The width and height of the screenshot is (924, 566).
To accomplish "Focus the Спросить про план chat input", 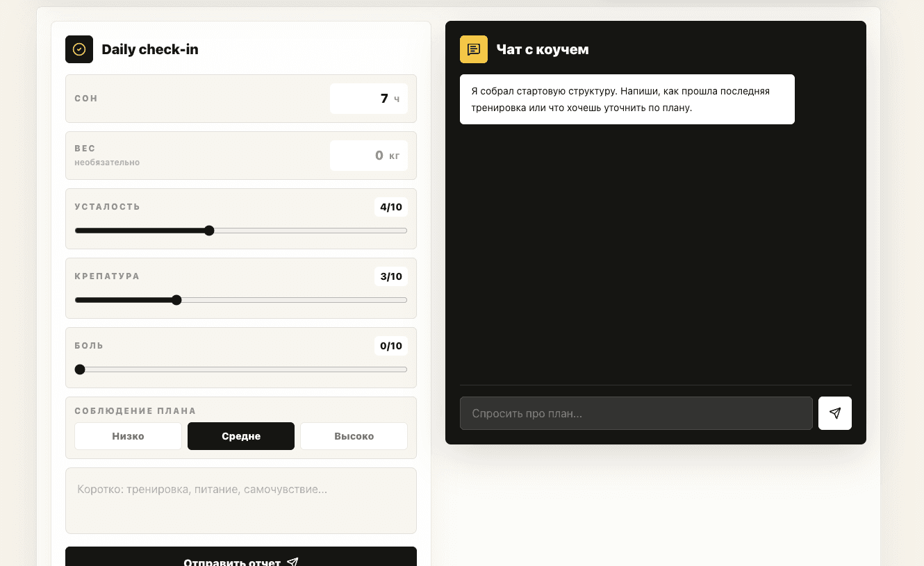I will [636, 413].
